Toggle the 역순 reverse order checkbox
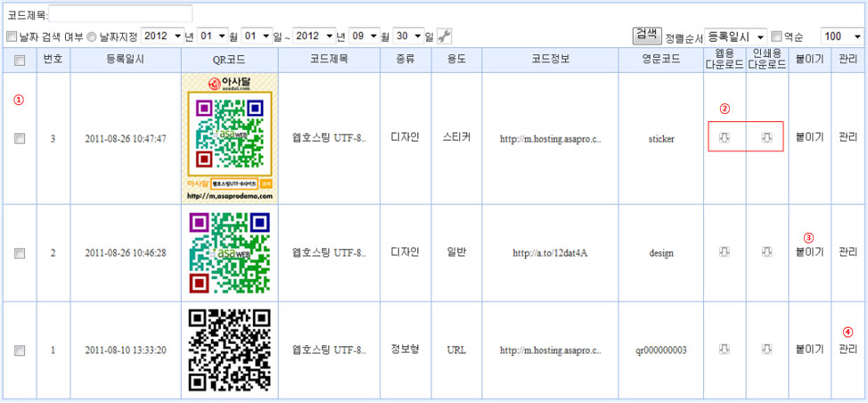 click(776, 37)
